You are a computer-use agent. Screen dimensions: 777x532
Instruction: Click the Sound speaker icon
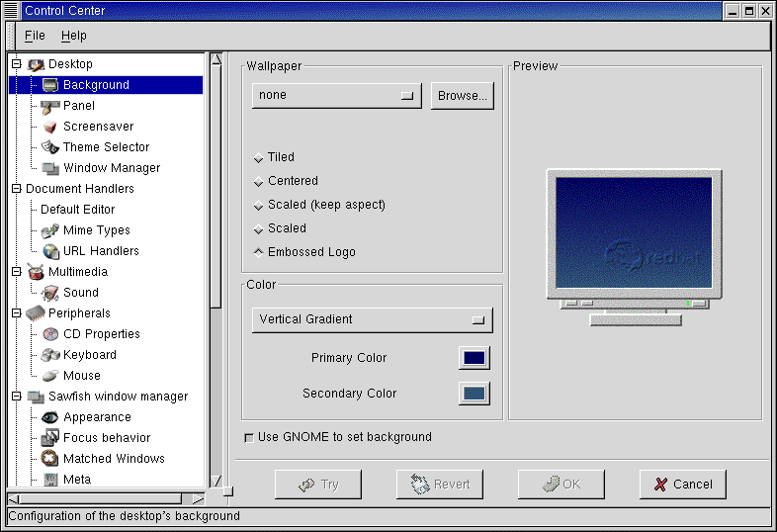click(x=50, y=293)
